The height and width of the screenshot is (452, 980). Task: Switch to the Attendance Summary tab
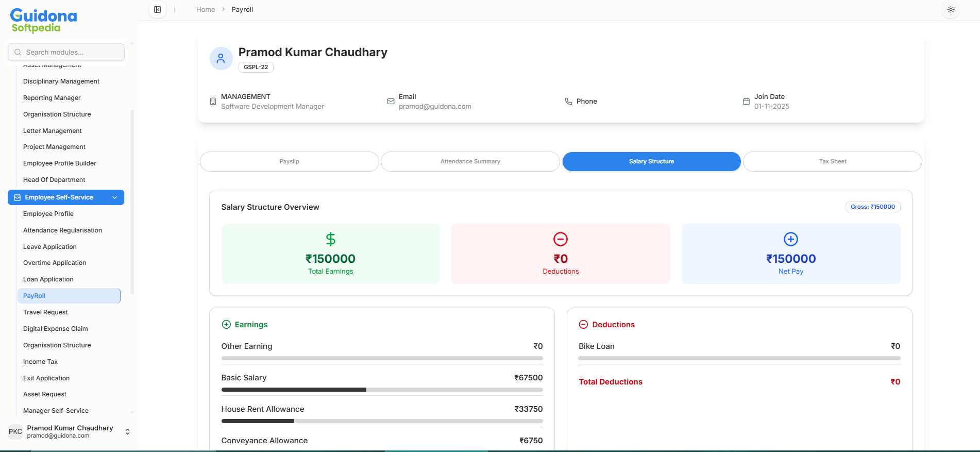tap(470, 161)
